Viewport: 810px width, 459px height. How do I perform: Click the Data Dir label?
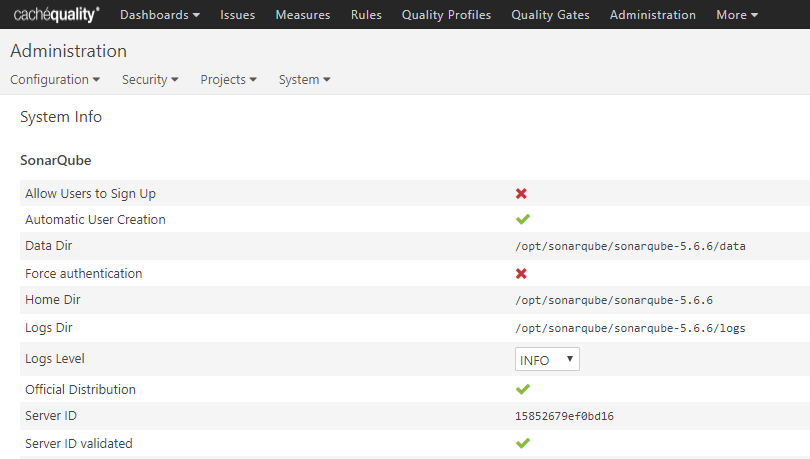[x=49, y=246]
